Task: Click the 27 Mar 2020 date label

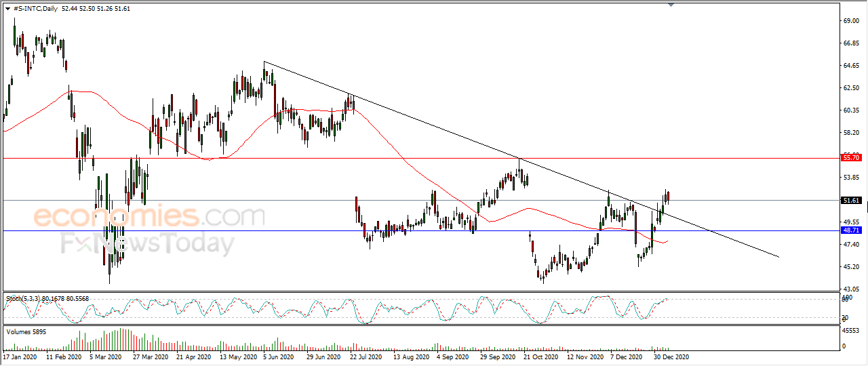Action: (x=150, y=357)
